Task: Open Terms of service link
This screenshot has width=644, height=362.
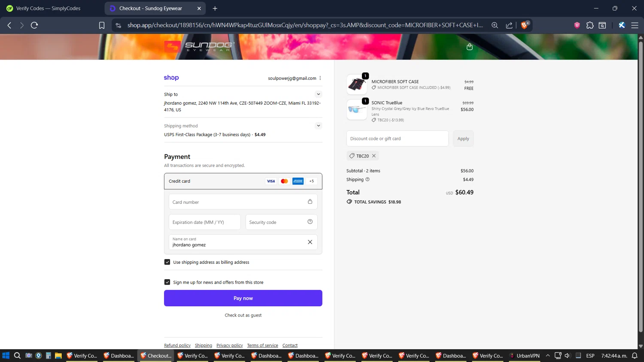Action: 262,345
